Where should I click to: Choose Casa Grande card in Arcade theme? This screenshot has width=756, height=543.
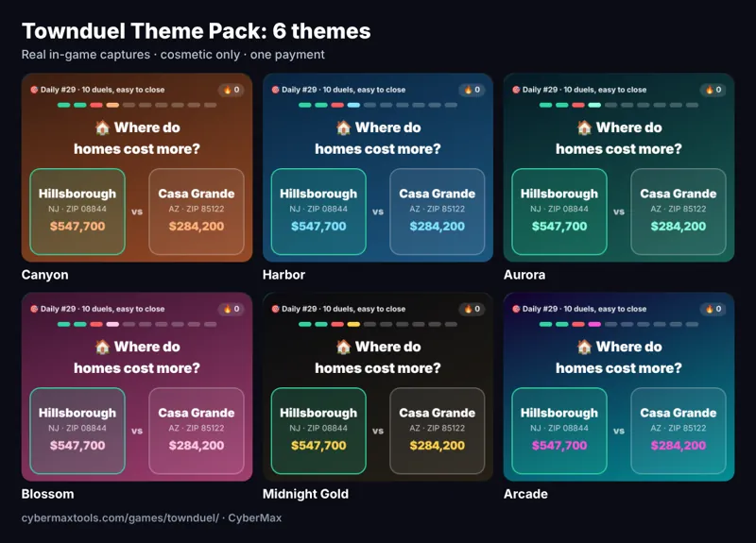[x=679, y=431]
